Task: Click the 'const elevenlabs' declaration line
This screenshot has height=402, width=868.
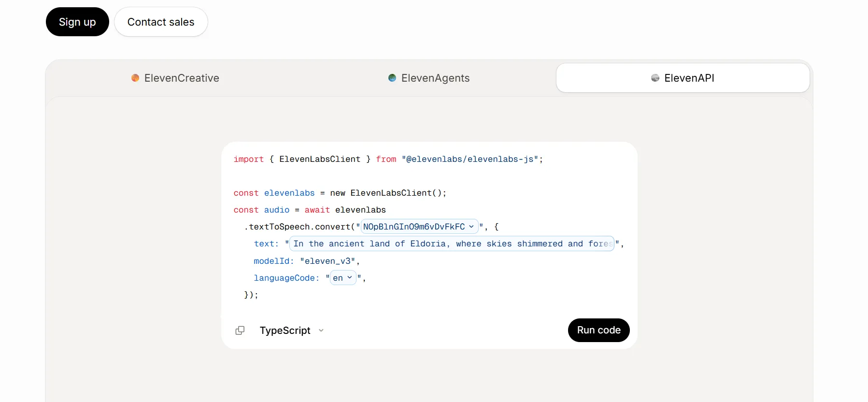Action: pos(340,193)
